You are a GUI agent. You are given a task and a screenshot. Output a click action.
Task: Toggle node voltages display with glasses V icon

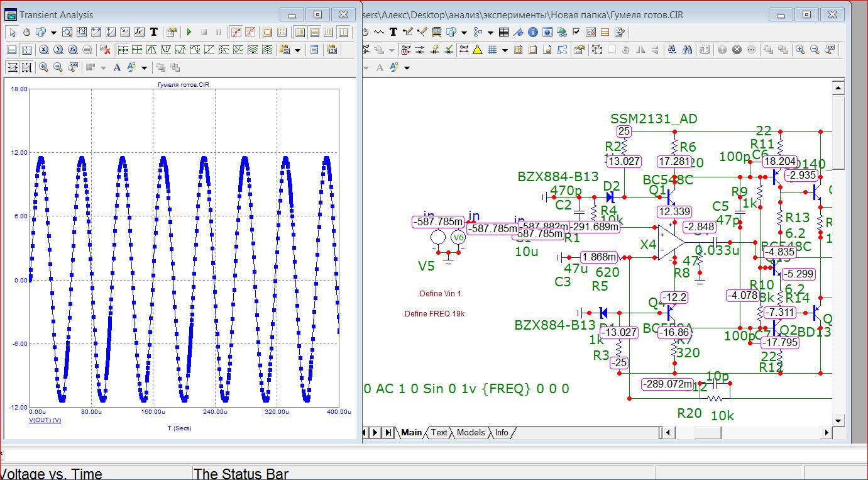[406, 50]
